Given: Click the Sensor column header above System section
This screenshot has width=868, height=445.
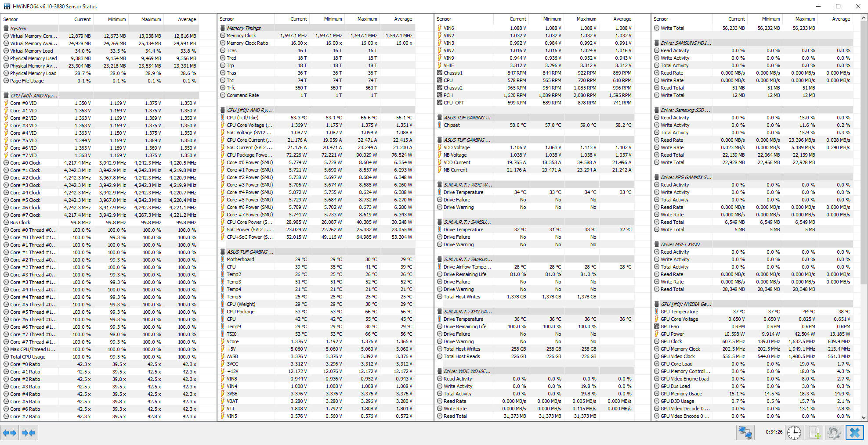Looking at the screenshot, I should pyautogui.click(x=29, y=19).
